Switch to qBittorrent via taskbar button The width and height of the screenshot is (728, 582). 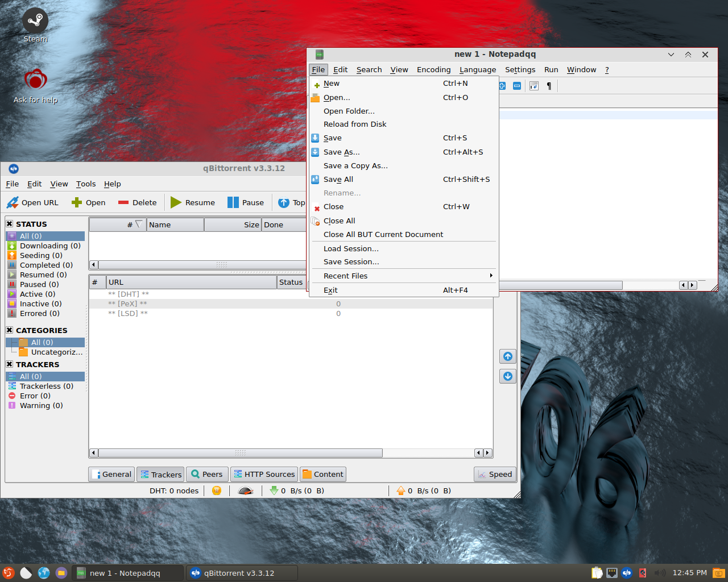pyautogui.click(x=242, y=573)
